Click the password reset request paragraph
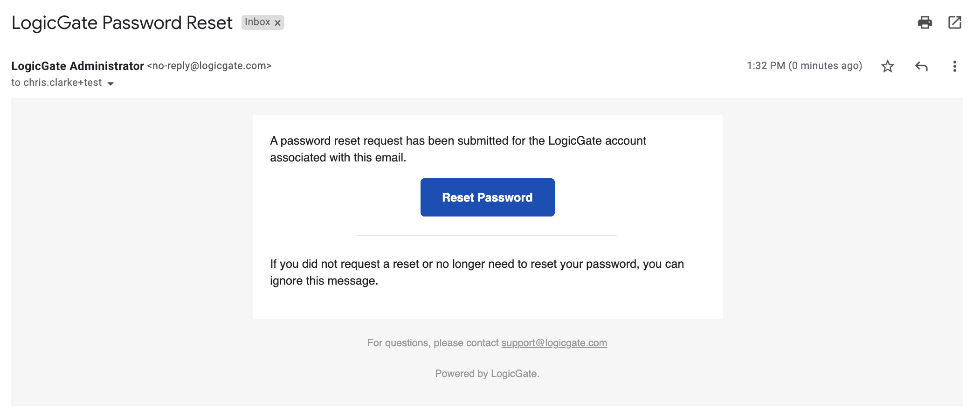The width and height of the screenshot is (980, 419). coord(458,149)
